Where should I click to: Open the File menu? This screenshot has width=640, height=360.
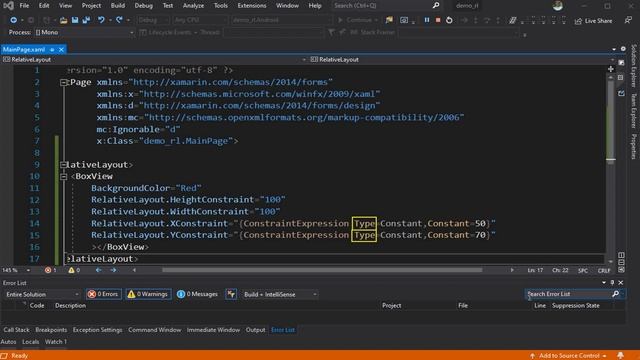point(24,6)
